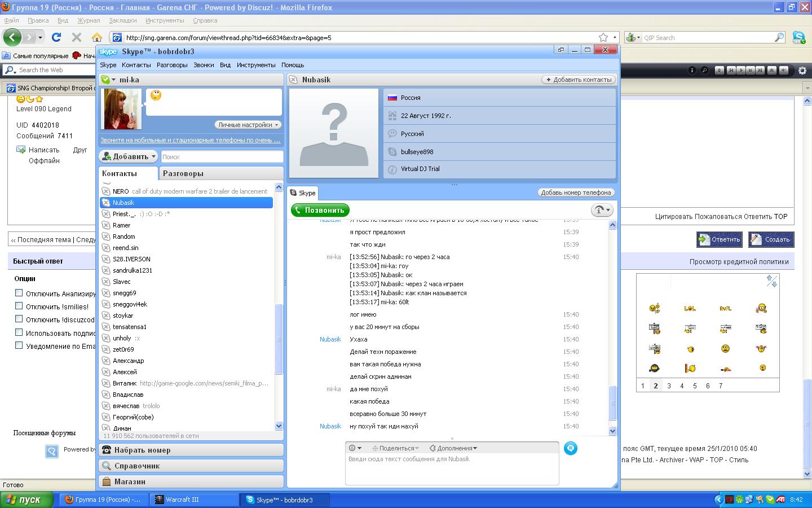
Task: Check Отключить !discuzcode checkbox on forum
Action: tap(19, 319)
